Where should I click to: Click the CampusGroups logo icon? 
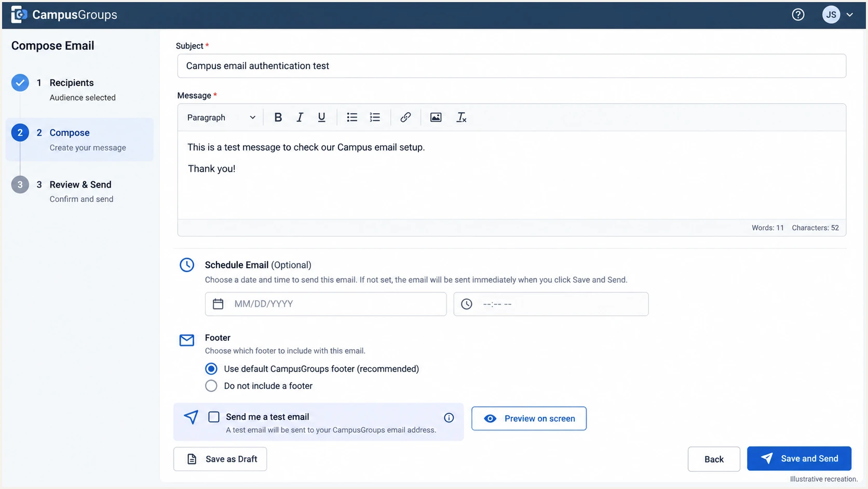[x=19, y=15]
